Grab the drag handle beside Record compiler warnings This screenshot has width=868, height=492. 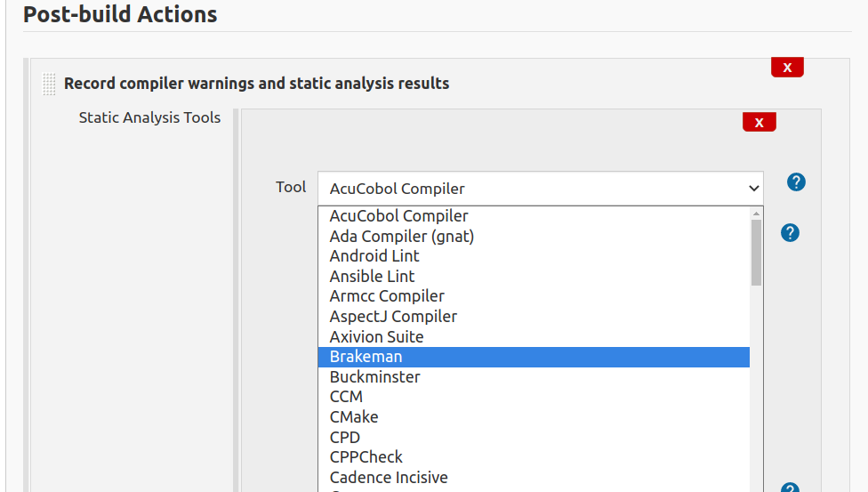click(49, 85)
